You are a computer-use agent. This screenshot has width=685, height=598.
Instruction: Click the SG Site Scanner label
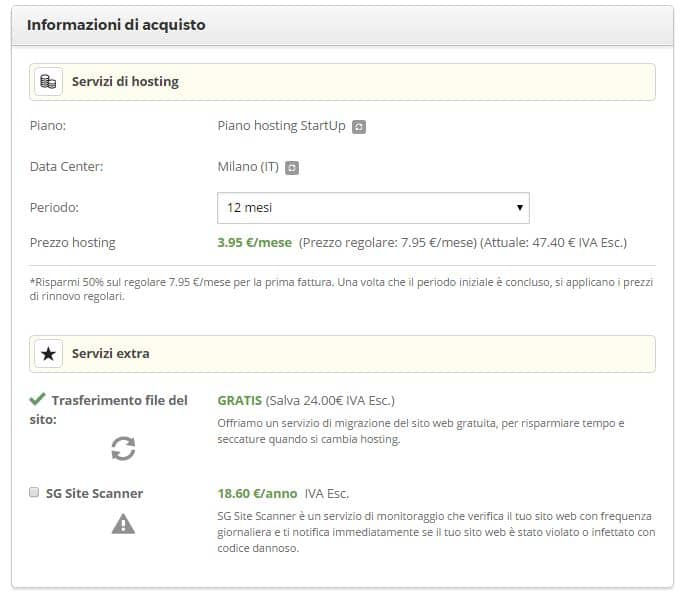pos(94,494)
